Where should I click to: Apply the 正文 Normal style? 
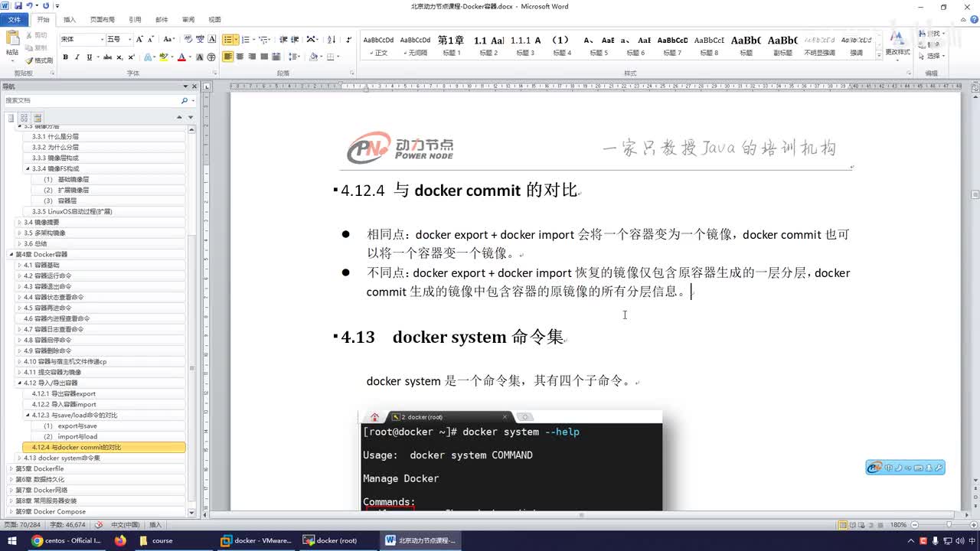coord(378,46)
